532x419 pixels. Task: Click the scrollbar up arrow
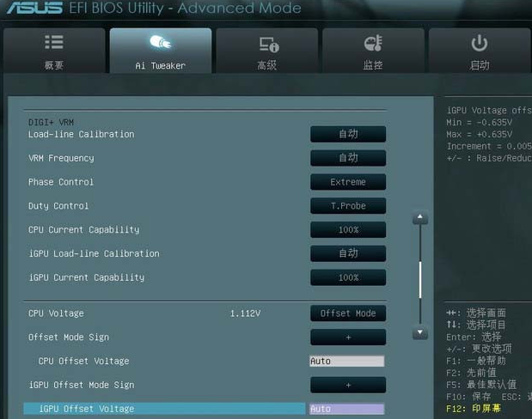coord(420,217)
